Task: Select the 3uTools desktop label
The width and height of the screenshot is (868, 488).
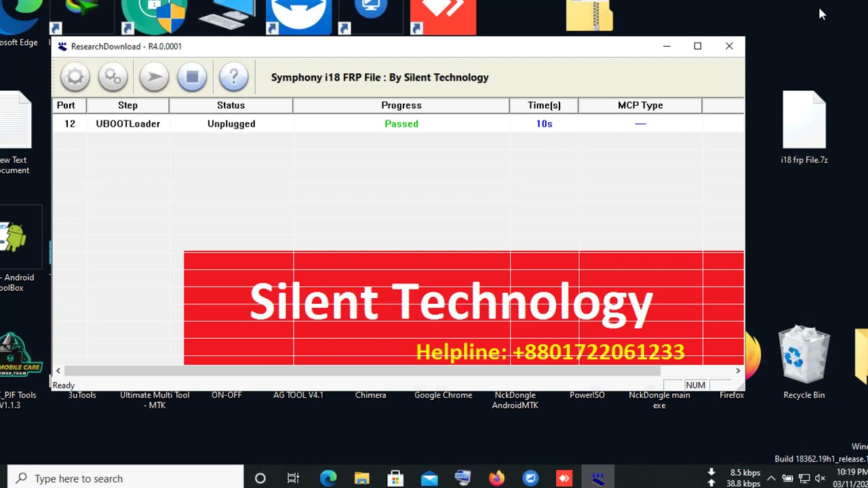Action: pos(82,395)
